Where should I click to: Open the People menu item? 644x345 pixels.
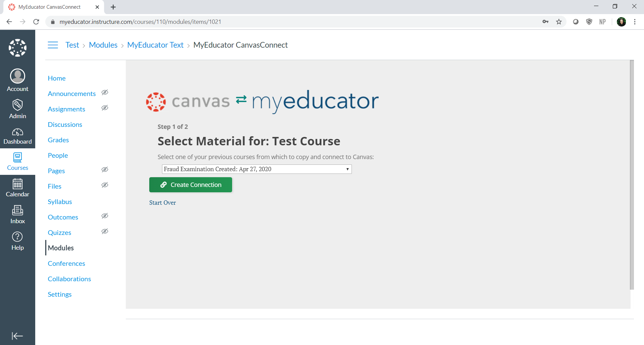(x=58, y=155)
